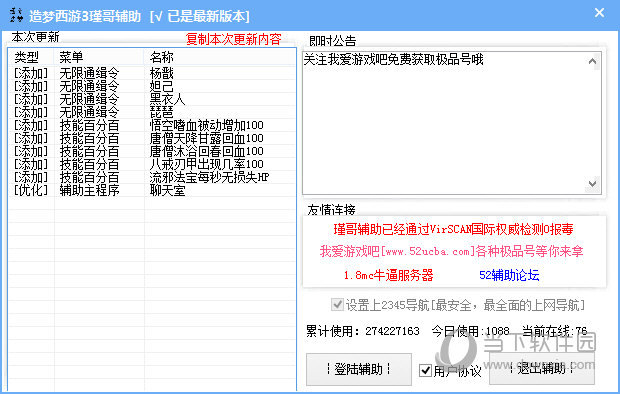This screenshot has height=394, width=620.
Task: Click the app icon in title bar
Action: click(x=16, y=15)
